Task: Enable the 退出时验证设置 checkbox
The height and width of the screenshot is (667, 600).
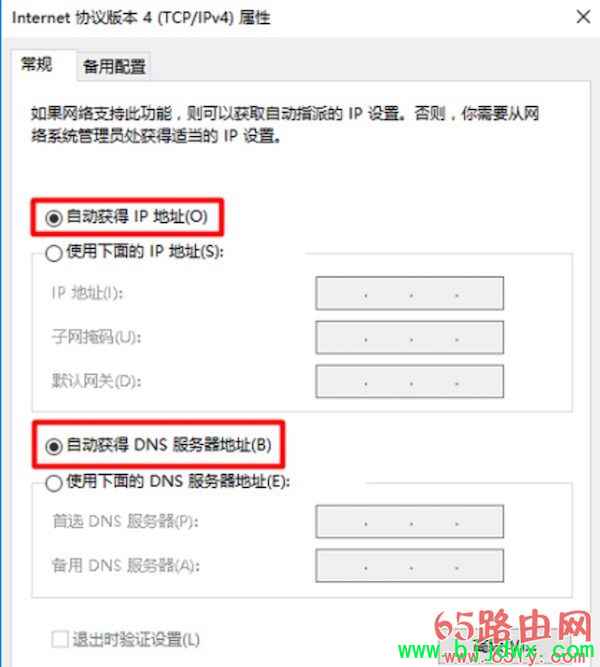Action: [x=60, y=639]
